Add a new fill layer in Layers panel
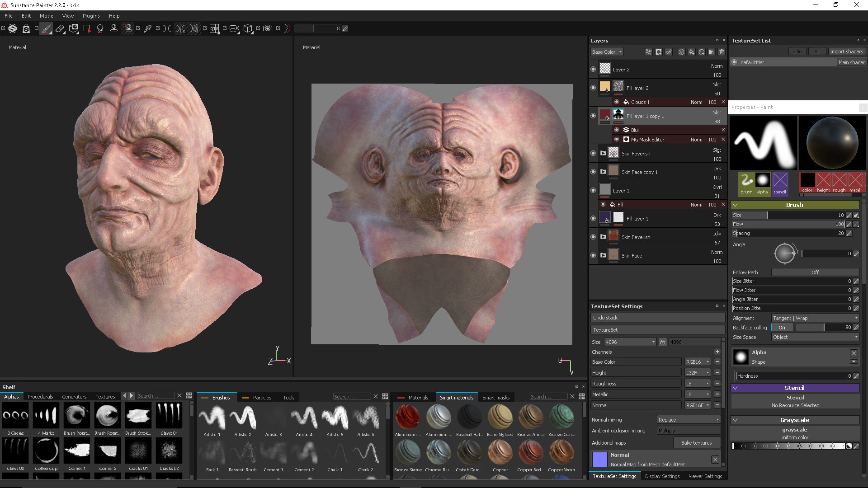The image size is (868, 488). click(692, 52)
